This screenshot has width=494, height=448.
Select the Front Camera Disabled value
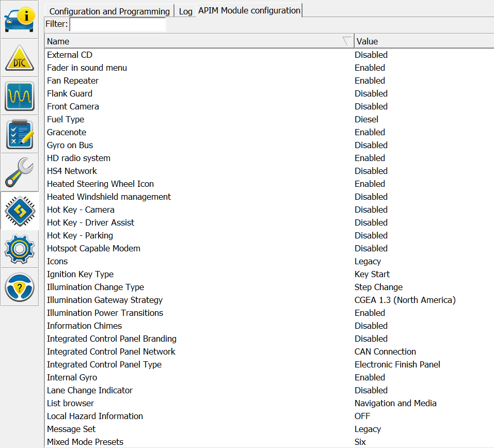tap(371, 106)
